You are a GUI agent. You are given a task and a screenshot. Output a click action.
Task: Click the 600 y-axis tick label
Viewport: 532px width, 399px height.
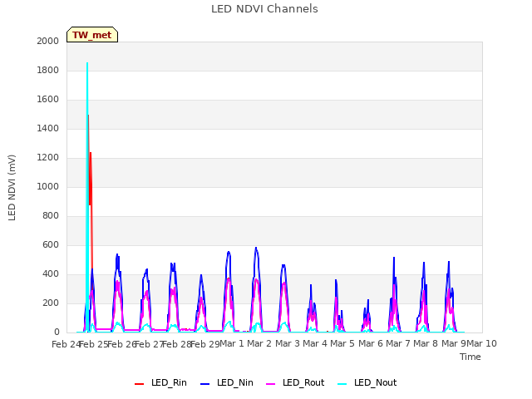coord(51,245)
